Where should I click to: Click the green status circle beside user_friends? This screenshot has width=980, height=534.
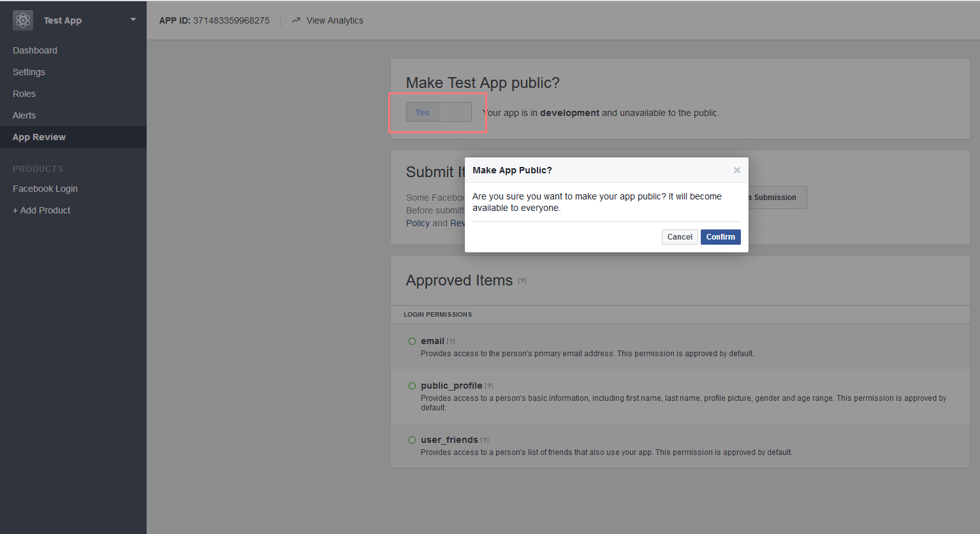click(412, 440)
